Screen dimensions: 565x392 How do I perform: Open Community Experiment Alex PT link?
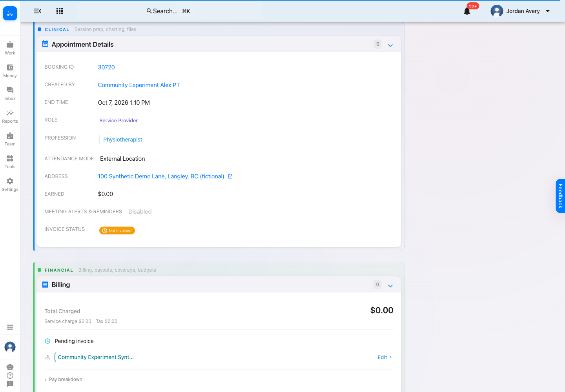[139, 85]
